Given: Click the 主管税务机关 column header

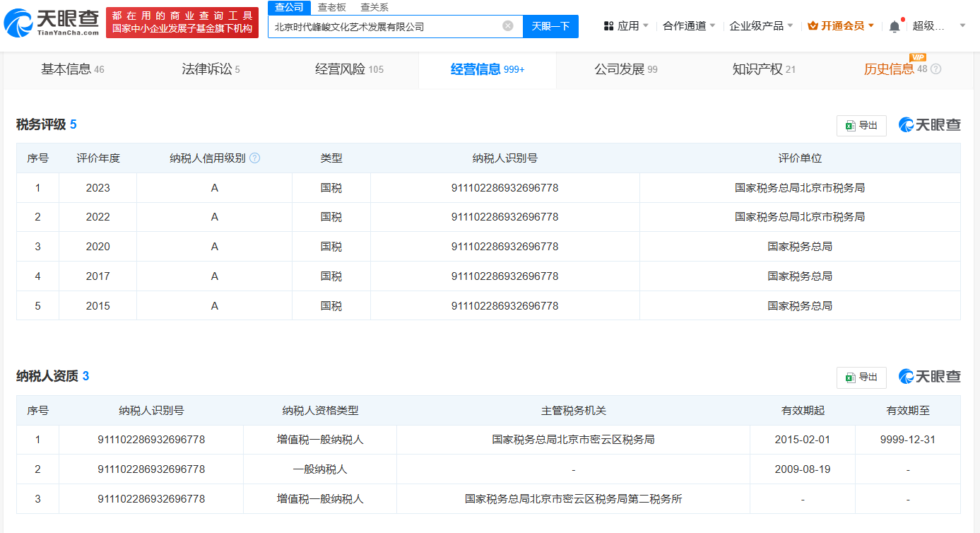Looking at the screenshot, I should 574,410.
